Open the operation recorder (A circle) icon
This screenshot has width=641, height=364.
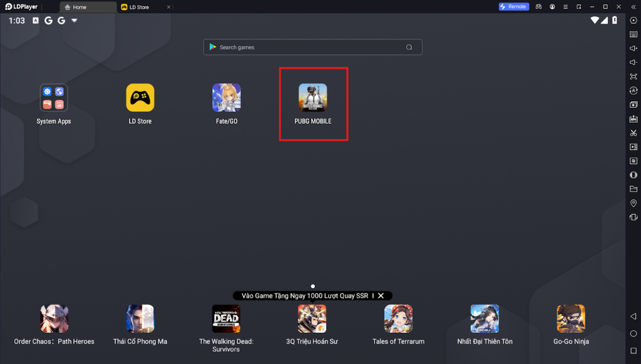click(x=633, y=91)
